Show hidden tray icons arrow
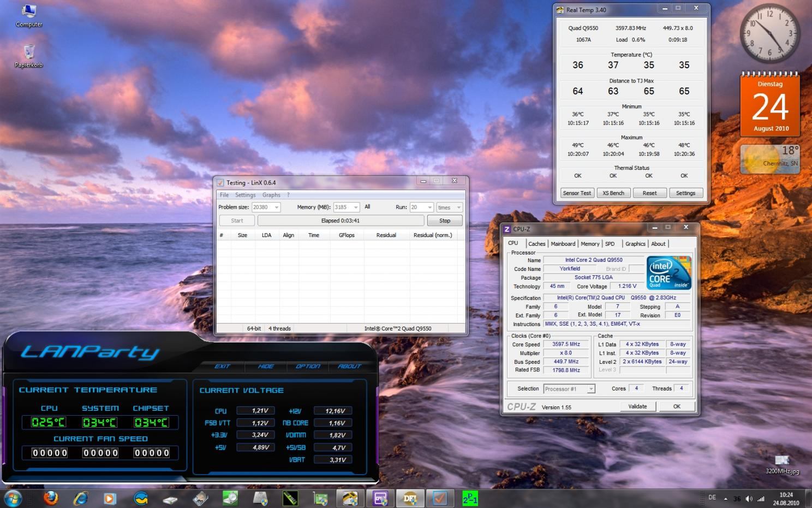The height and width of the screenshot is (508, 812). pos(725,498)
